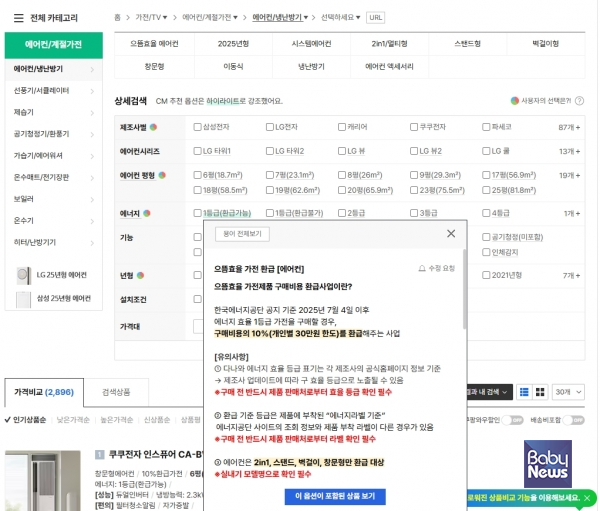Expand 19개+ more size options
The height and width of the screenshot is (511, 600).
point(569,175)
